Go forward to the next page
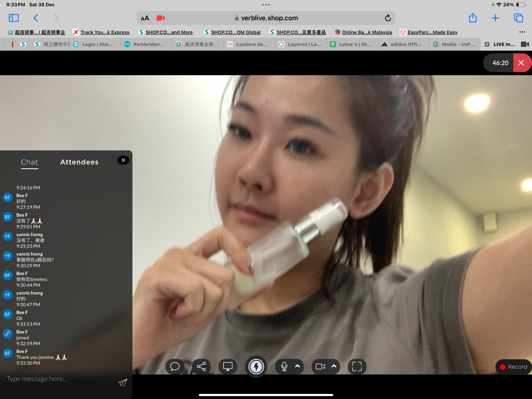 56,18
